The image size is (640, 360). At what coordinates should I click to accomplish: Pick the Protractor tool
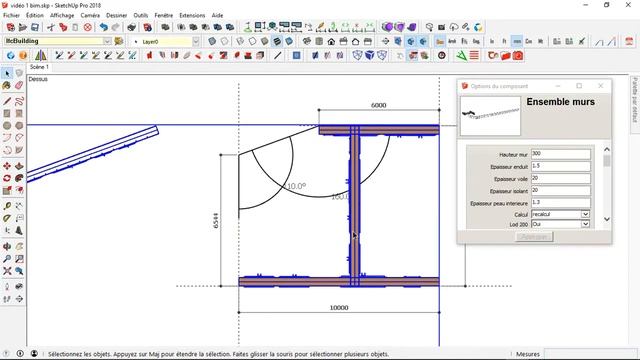point(7,218)
